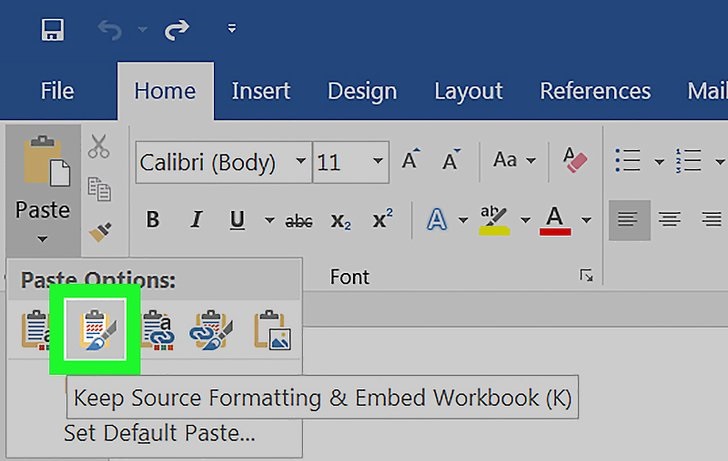Open the File tab
Viewport: 728px width, 461px height.
click(x=57, y=91)
